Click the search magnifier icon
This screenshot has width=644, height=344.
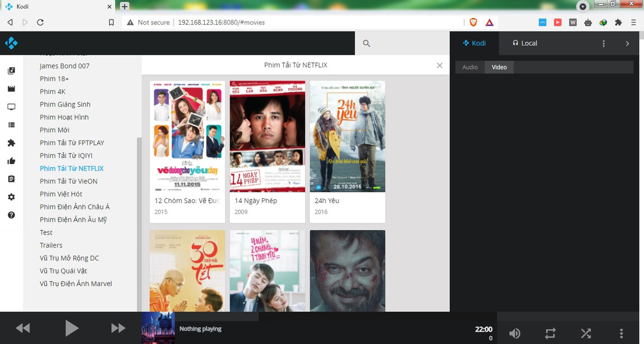click(367, 43)
